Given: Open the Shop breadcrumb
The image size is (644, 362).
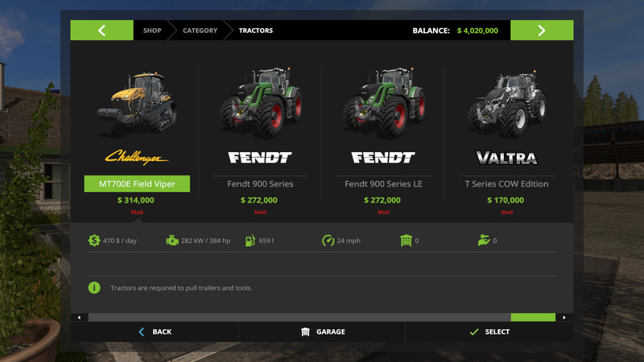Looking at the screenshot, I should point(152,31).
